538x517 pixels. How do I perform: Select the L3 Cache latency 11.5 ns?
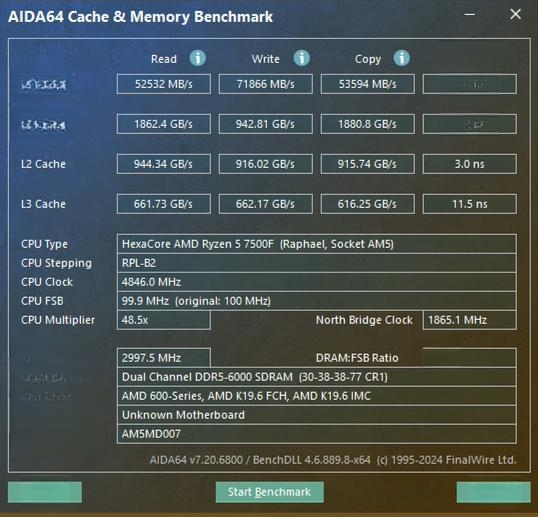click(x=470, y=204)
